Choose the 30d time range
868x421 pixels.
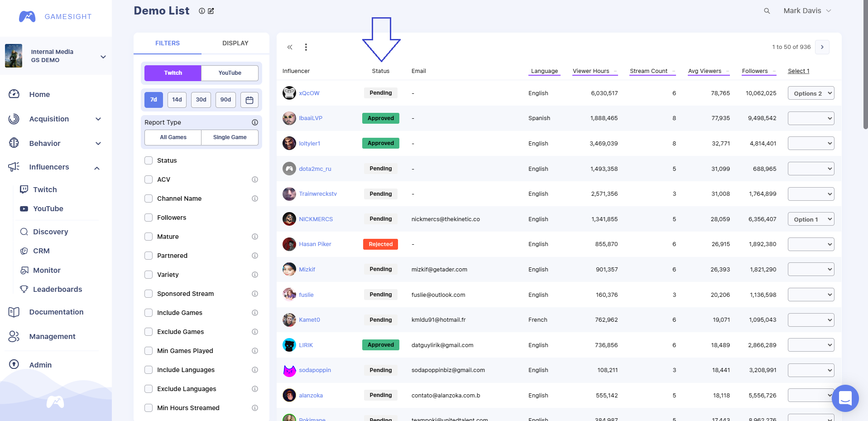201,100
